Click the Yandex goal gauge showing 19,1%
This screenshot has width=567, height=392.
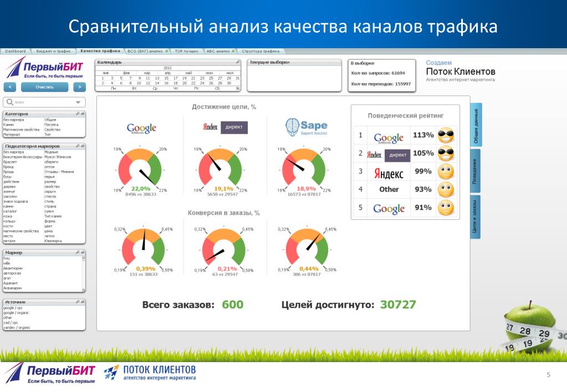(x=221, y=169)
